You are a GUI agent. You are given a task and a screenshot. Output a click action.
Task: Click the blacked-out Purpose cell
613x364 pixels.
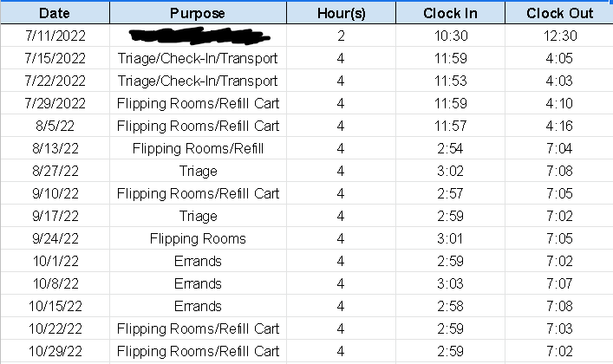click(x=198, y=36)
